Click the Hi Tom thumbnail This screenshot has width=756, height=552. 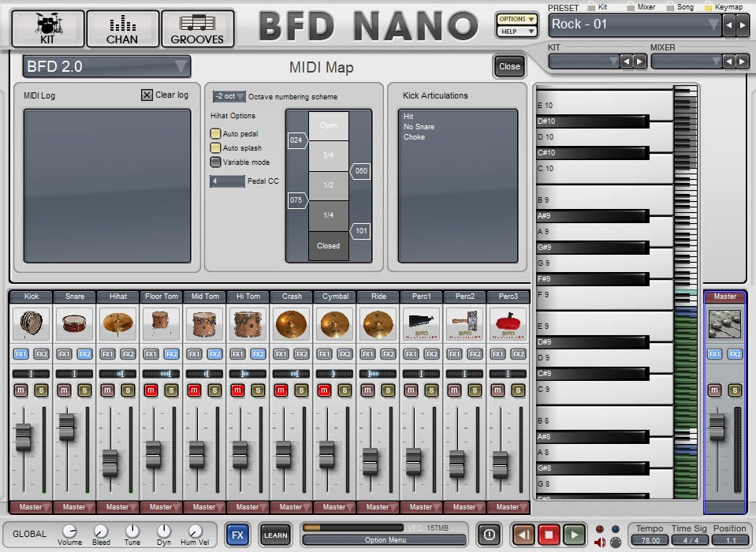click(248, 323)
